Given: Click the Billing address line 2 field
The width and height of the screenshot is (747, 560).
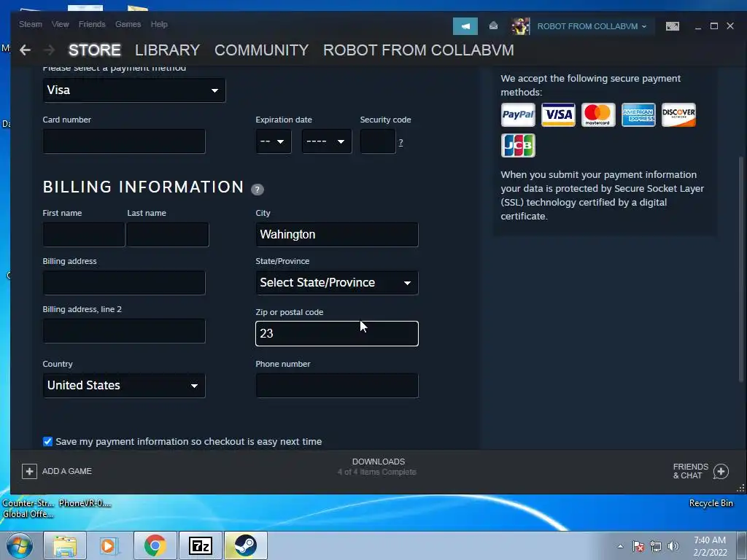Looking at the screenshot, I should pyautogui.click(x=124, y=331).
